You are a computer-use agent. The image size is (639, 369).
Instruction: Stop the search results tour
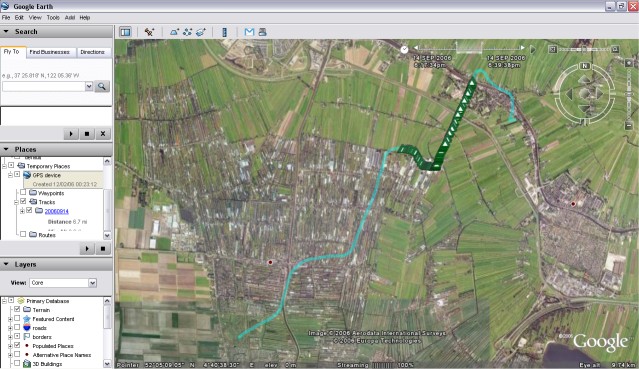(x=87, y=134)
